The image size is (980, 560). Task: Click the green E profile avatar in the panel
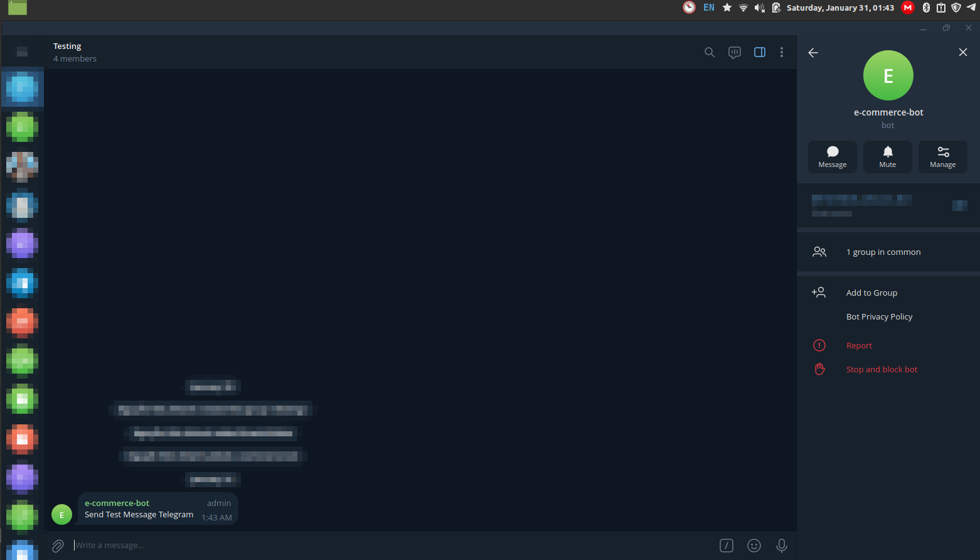[888, 75]
